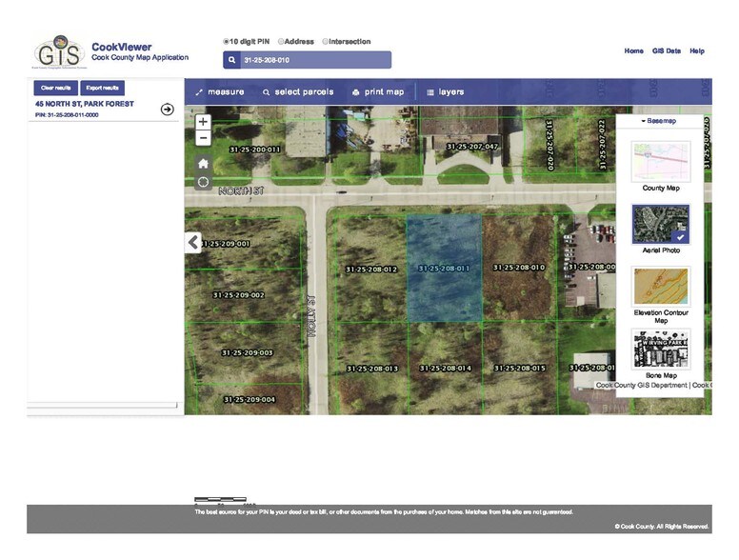Click the search magnifier icon
The width and height of the screenshot is (739, 560).
coord(232,60)
